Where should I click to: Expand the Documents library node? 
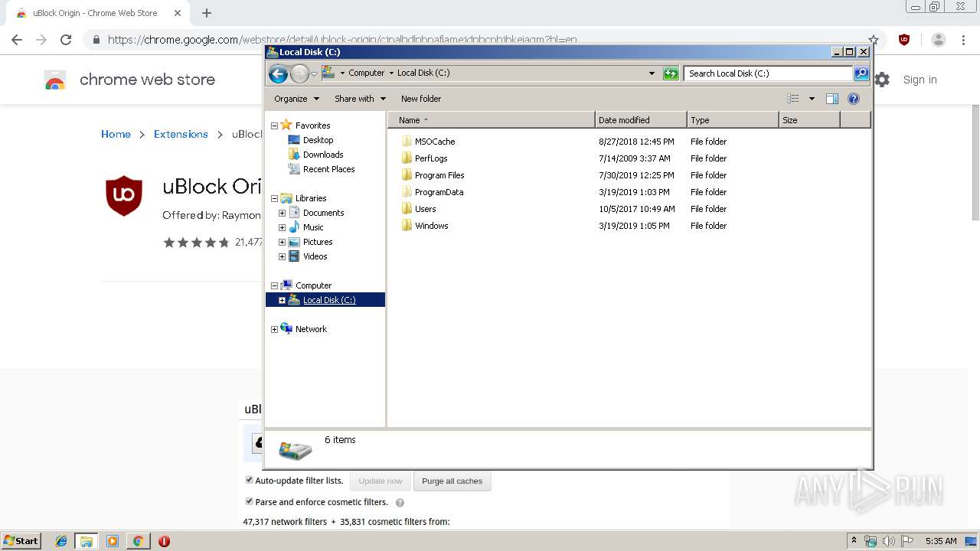(x=282, y=213)
